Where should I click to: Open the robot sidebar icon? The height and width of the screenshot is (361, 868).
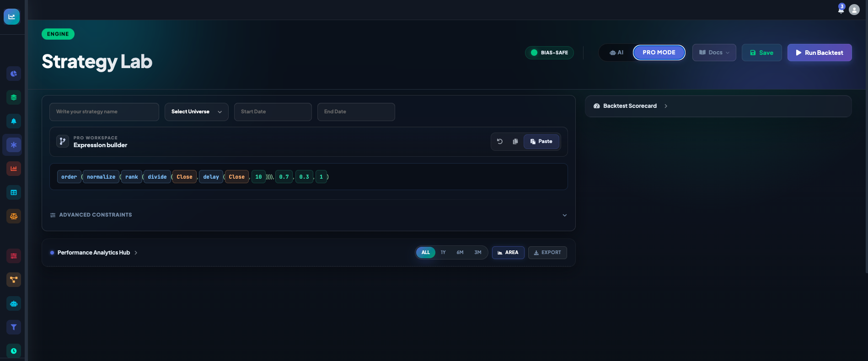(x=14, y=303)
